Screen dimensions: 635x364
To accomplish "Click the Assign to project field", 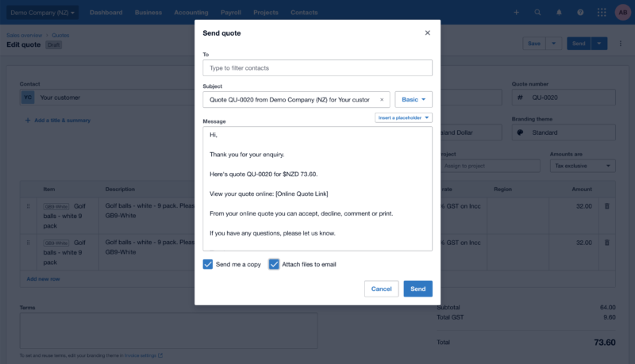I will coord(491,166).
